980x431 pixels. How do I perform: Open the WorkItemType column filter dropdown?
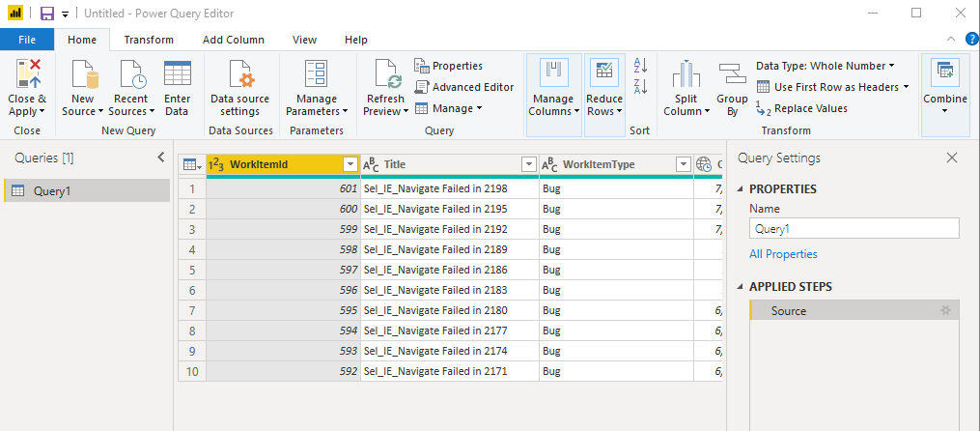pyautogui.click(x=684, y=164)
